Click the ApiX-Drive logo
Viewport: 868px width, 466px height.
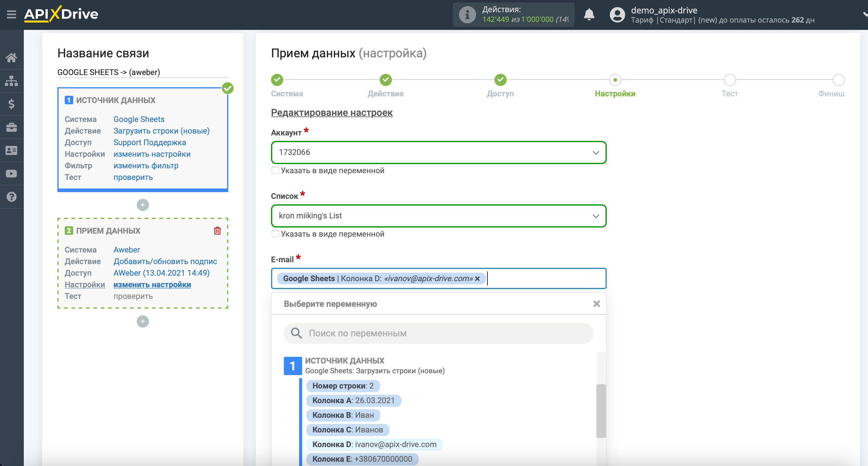(61, 14)
